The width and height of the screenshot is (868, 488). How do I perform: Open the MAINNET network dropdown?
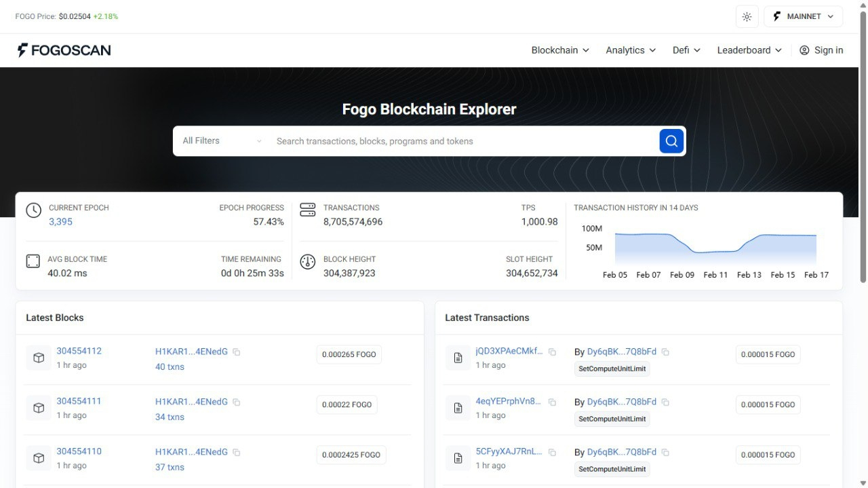pos(803,17)
